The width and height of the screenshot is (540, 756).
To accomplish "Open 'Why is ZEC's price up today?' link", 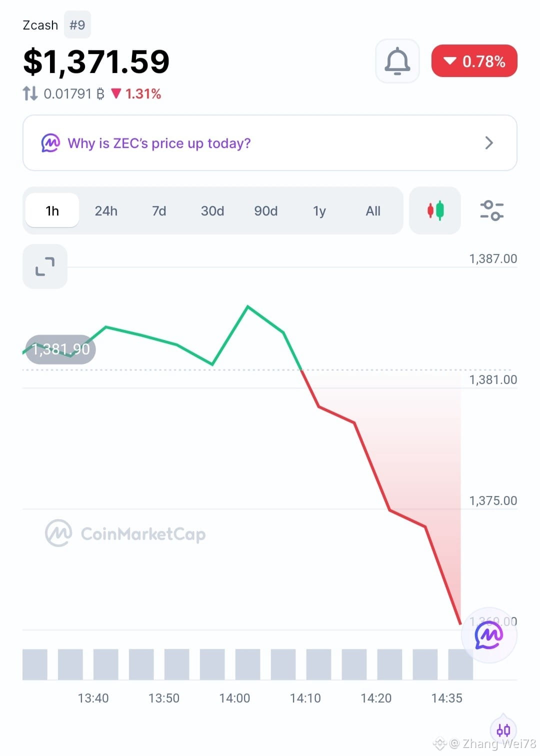I will click(x=159, y=143).
